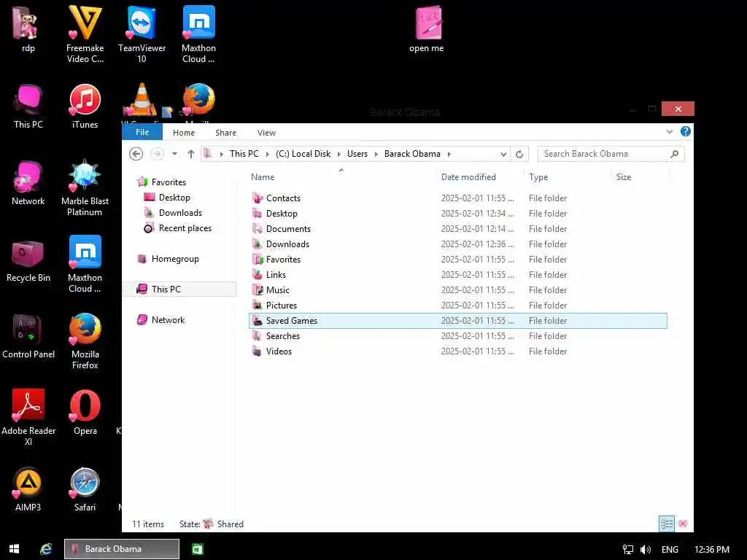Open the address bar history dropdown
Screen dimensions: 747x560
coord(503,154)
